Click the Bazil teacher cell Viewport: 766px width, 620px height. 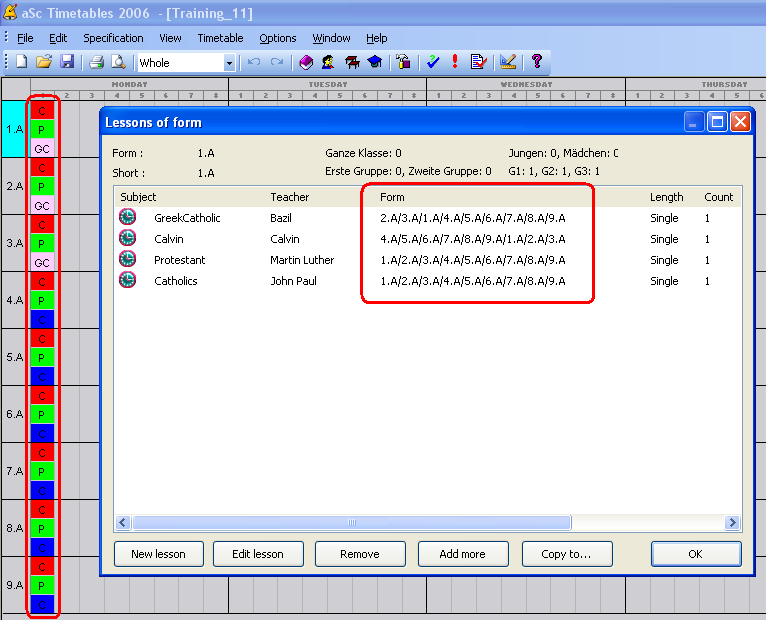[x=281, y=218]
